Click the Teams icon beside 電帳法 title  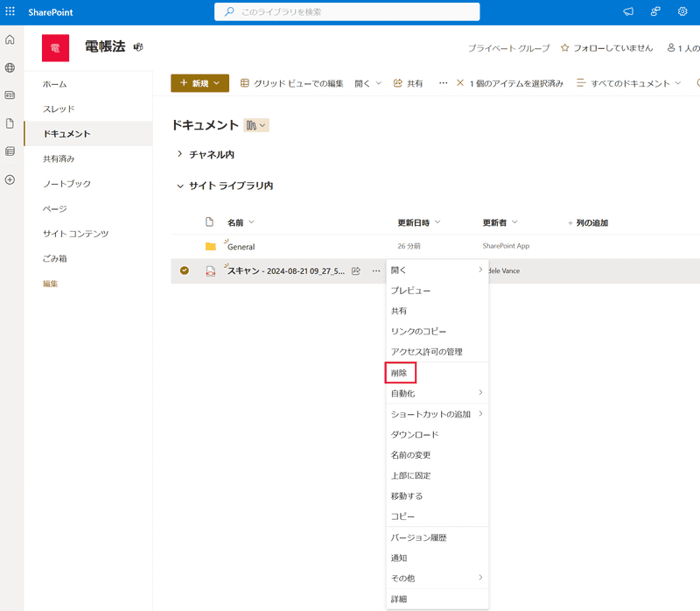pos(138,46)
